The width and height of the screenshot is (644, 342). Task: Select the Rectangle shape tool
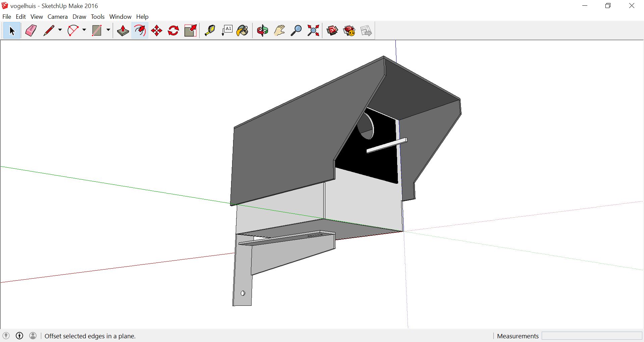pos(97,31)
